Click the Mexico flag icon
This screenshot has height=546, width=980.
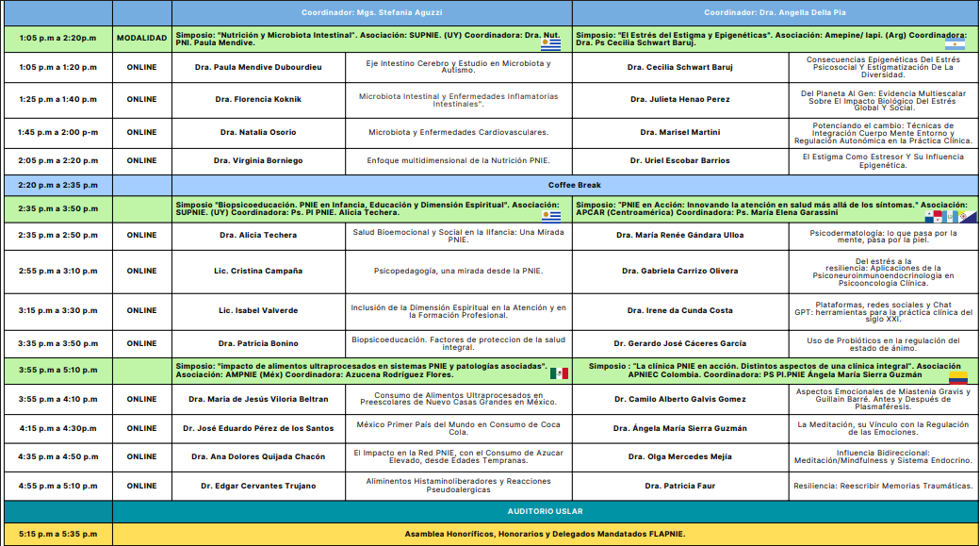tap(559, 373)
